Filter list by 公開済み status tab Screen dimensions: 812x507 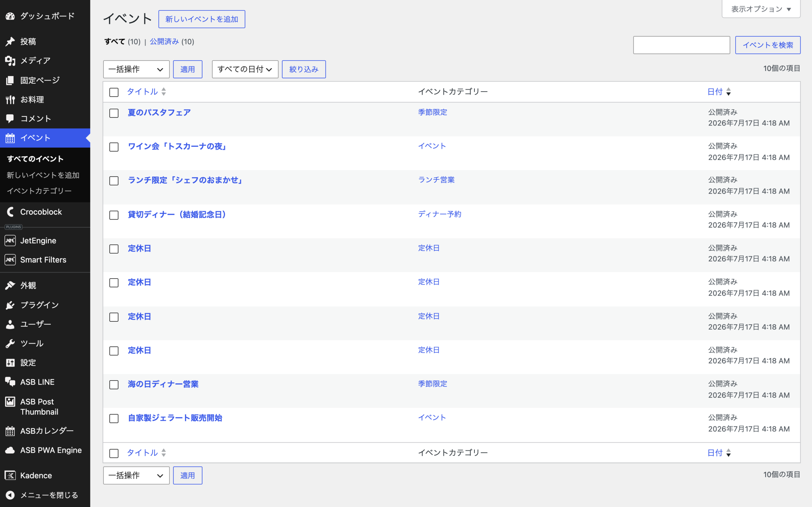[x=164, y=42]
